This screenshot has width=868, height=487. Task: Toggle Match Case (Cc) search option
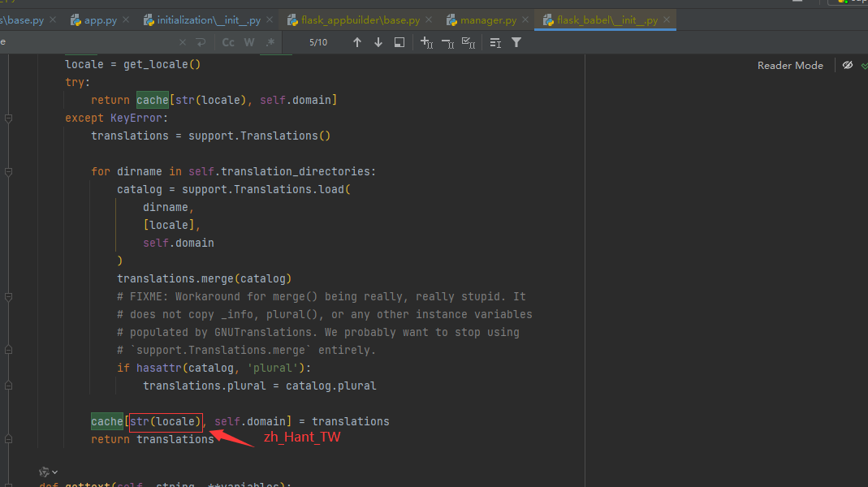228,42
